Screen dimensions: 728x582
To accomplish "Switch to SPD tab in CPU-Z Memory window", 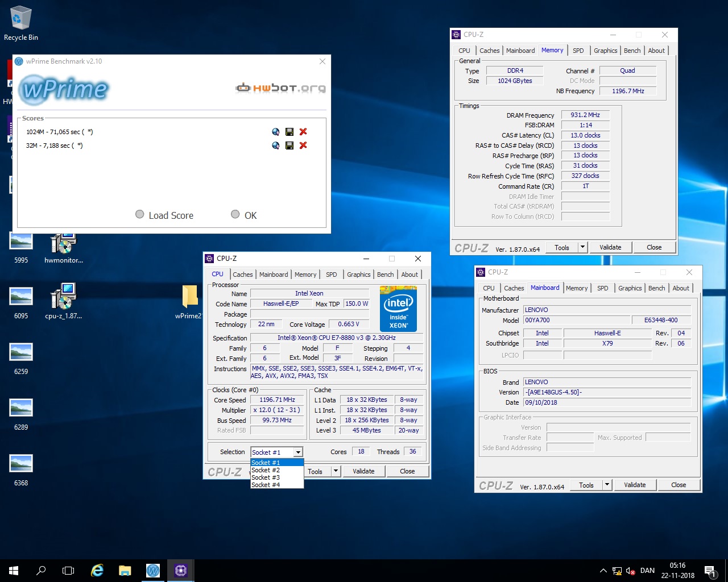I will pos(578,51).
